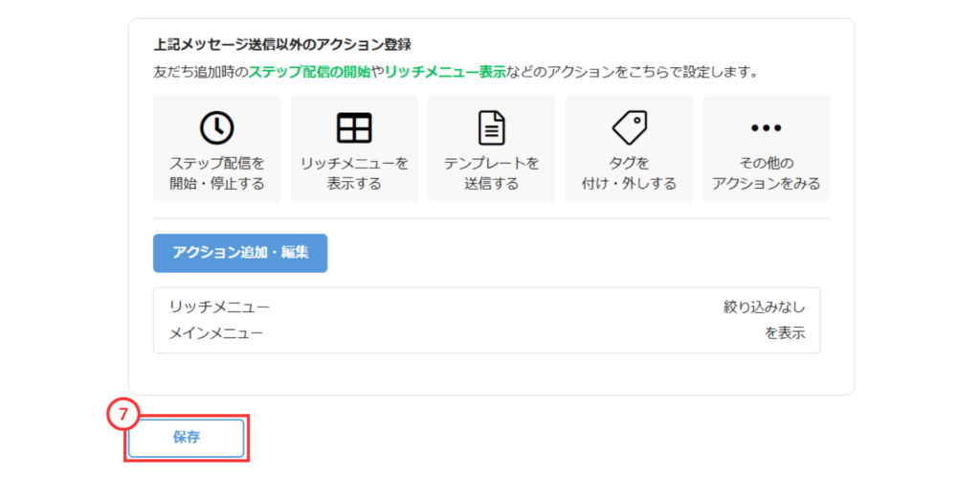Image resolution: width=980 pixels, height=478 pixels.
Task: Select the メインメニュー row in the action list
Action: pyautogui.click(x=216, y=333)
